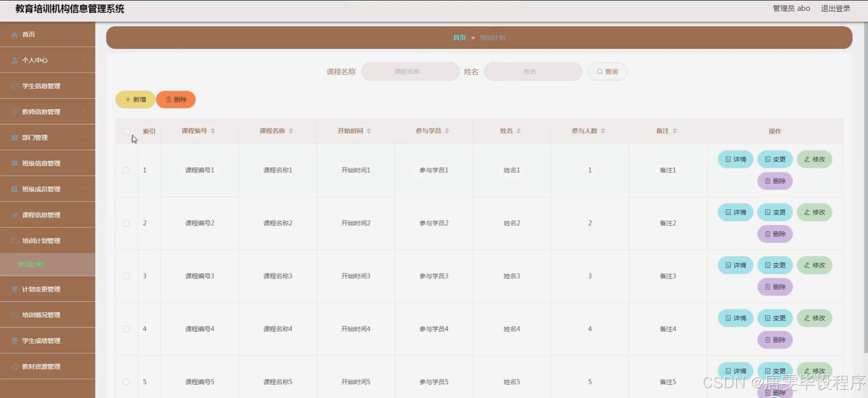The image size is (868, 398).
Task: Click the icon beside 课程信息管理
Action: [x=14, y=215]
